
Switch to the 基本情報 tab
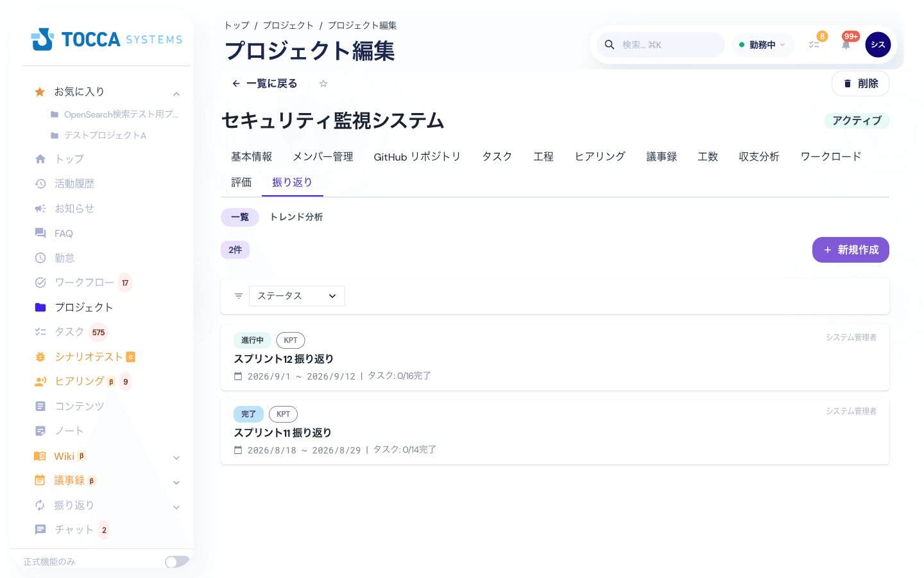(252, 157)
